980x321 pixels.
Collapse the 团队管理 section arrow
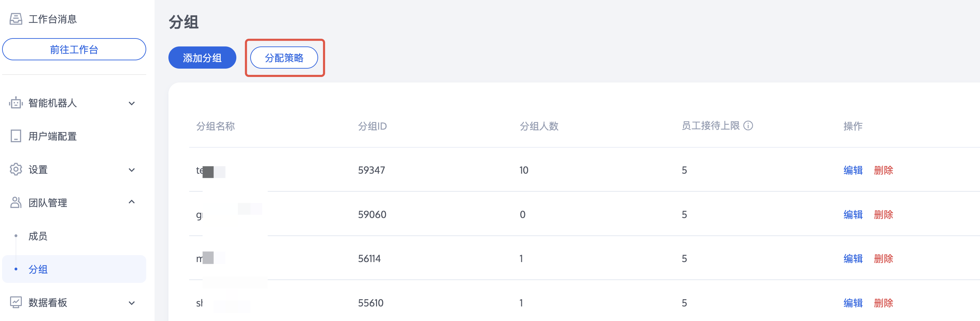pos(132,202)
